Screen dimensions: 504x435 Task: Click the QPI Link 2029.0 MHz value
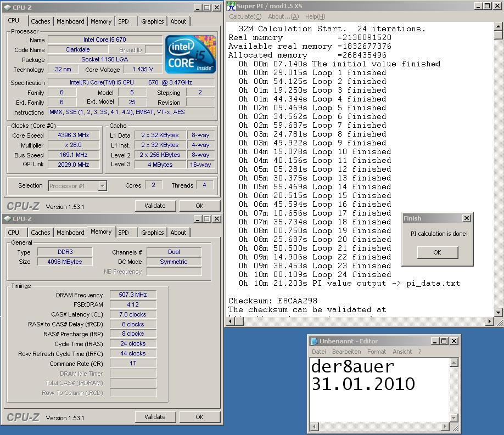tap(74, 165)
